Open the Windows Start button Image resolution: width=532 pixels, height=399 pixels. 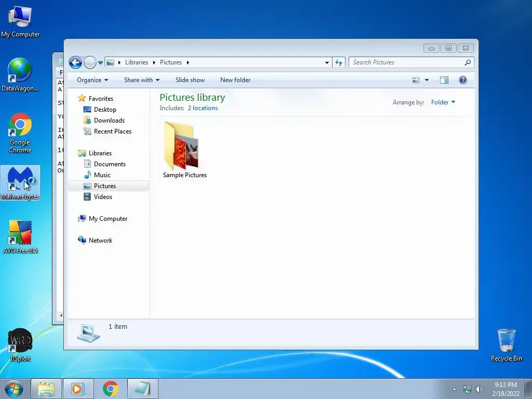[14, 389]
